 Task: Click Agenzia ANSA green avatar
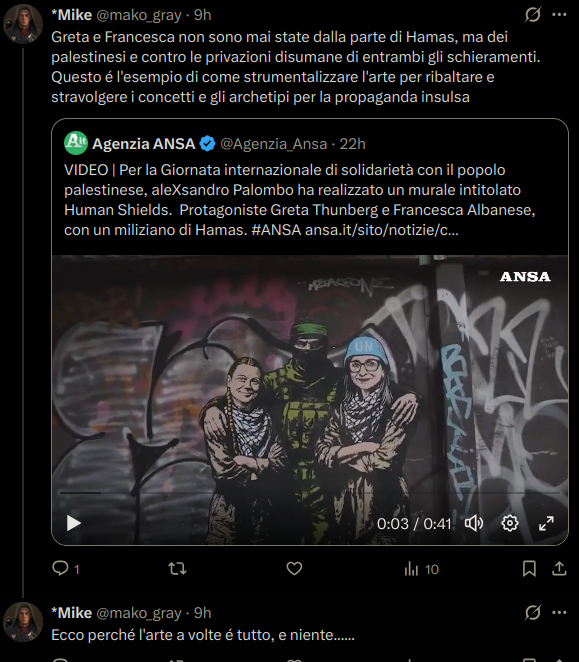pyautogui.click(x=76, y=143)
